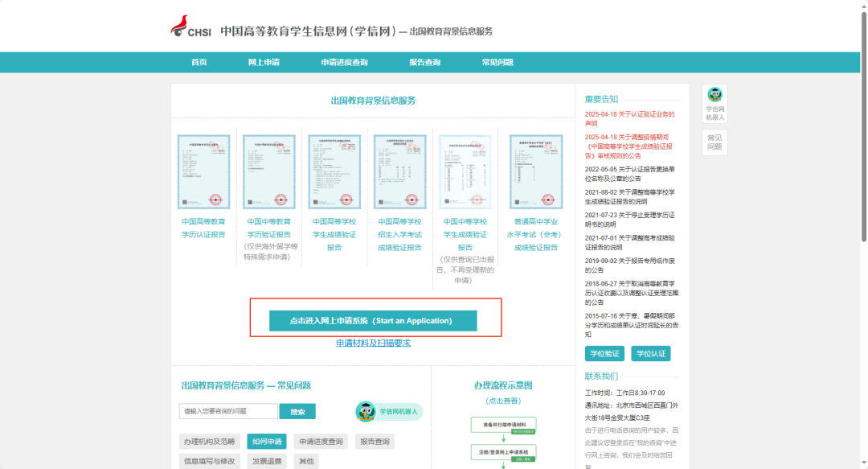Open the 2025-04-18 关于认证验证业务的声明 notice
This screenshot has width=868, height=469.
click(630, 118)
